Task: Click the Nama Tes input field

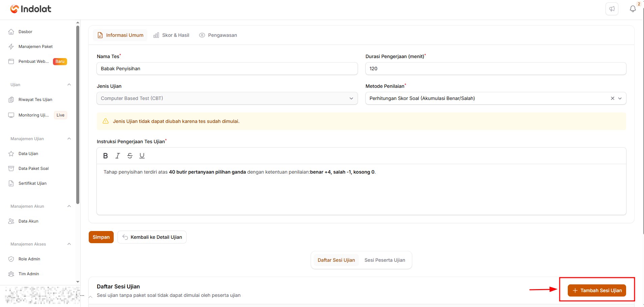Action: click(227, 69)
